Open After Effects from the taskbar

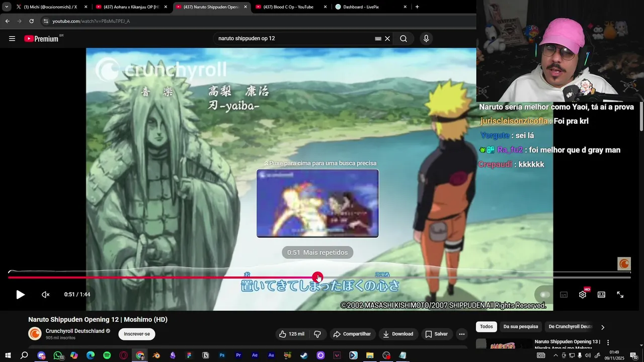point(255,355)
